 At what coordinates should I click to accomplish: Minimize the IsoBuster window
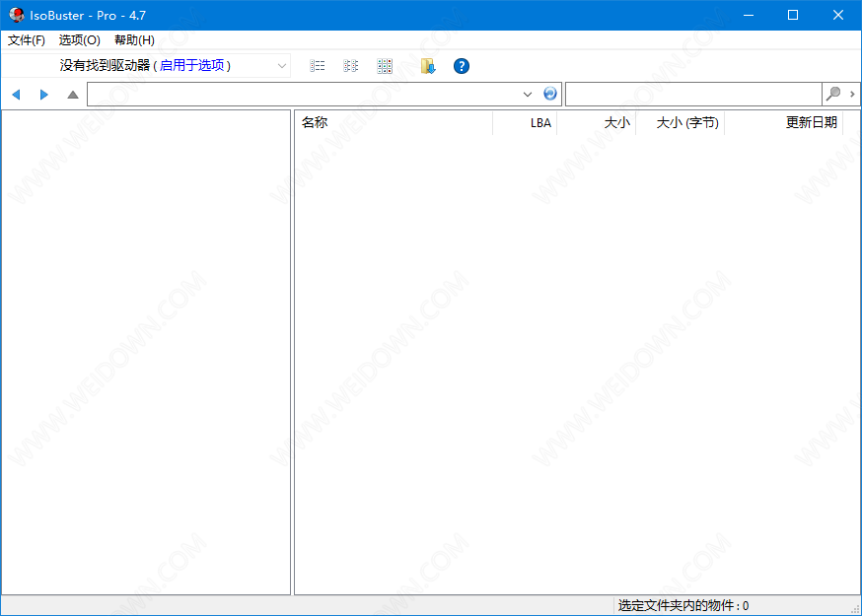click(x=749, y=15)
